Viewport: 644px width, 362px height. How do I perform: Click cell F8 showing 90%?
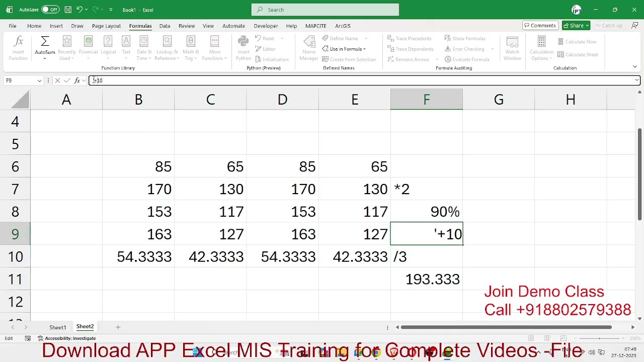pos(427,212)
